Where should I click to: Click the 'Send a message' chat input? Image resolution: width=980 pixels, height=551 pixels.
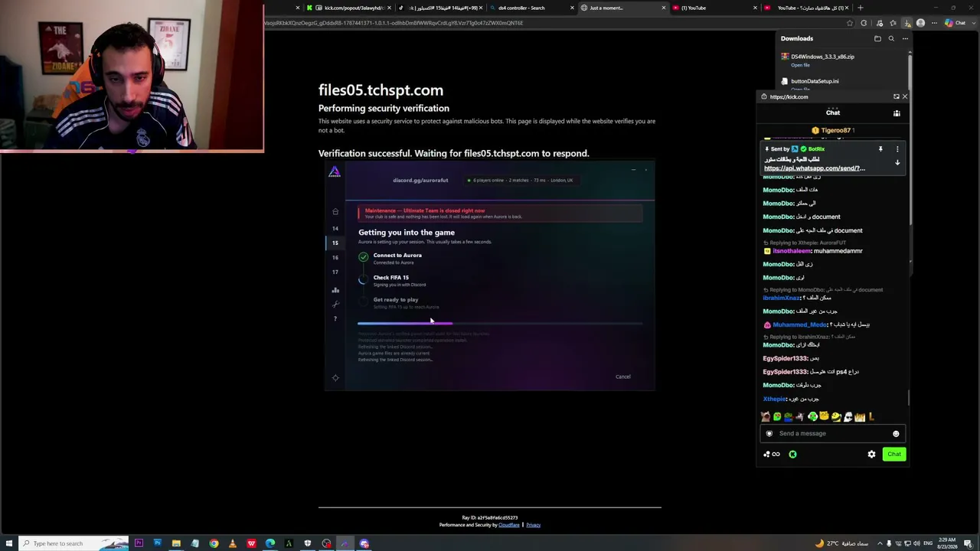[x=831, y=433]
